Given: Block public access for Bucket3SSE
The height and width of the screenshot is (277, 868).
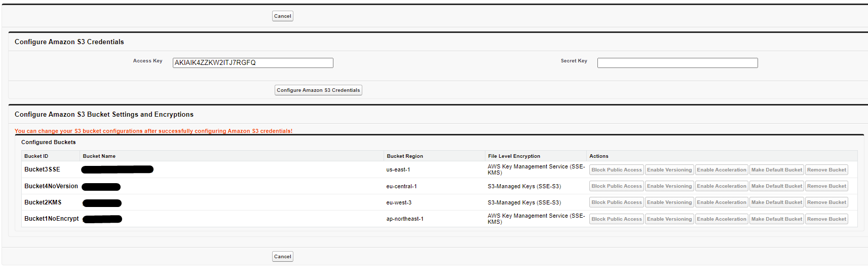Looking at the screenshot, I should 616,170.
